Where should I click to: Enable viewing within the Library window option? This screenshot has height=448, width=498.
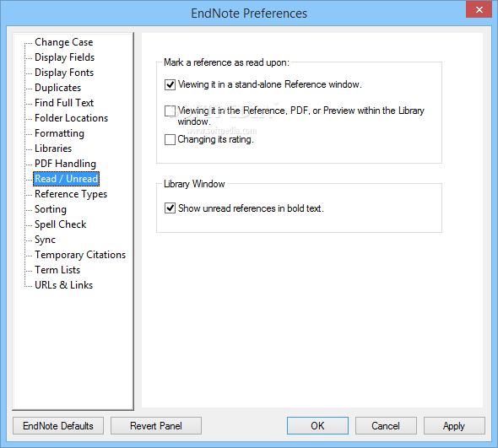tap(170, 111)
